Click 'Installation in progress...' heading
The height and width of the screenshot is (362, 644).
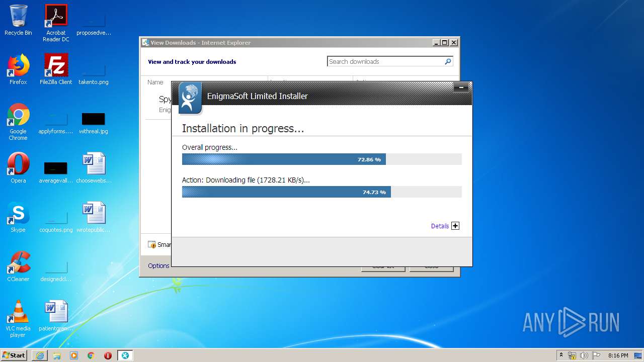pyautogui.click(x=243, y=129)
